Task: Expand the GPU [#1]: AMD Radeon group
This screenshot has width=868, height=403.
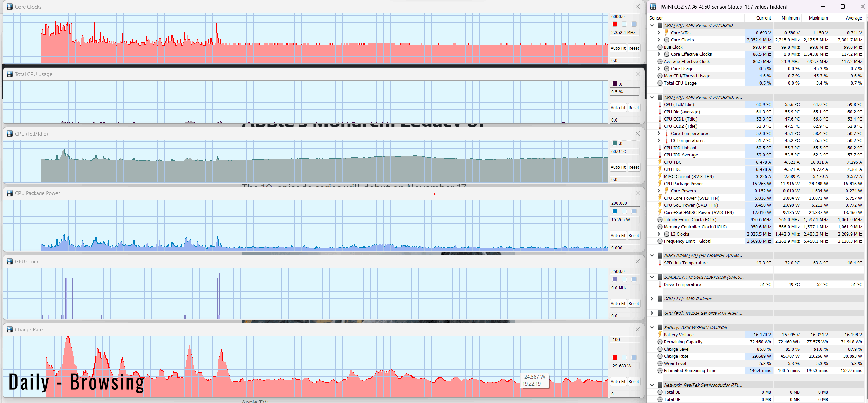Action: coord(652,299)
